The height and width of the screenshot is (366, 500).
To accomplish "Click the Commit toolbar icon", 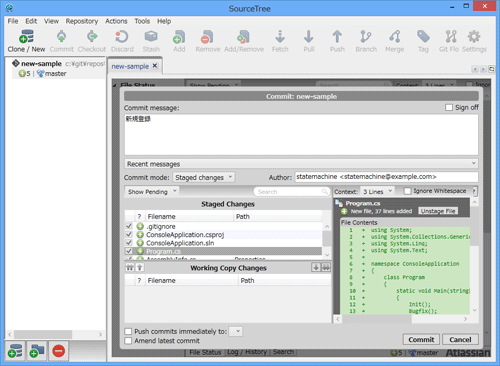I will pos(61,41).
